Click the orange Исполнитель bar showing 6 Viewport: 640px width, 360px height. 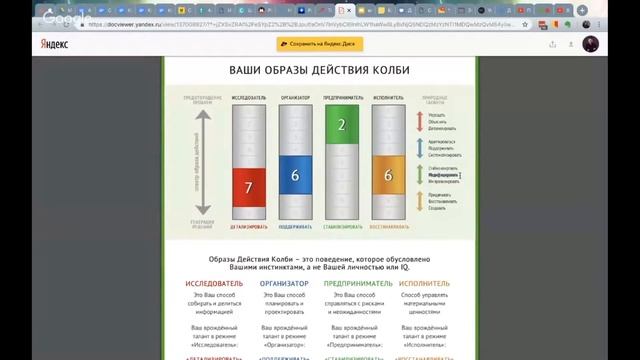point(389,175)
